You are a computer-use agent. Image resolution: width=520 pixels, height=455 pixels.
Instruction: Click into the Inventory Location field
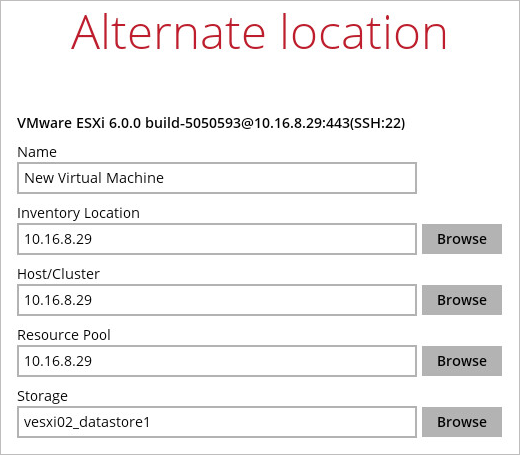pos(217,239)
